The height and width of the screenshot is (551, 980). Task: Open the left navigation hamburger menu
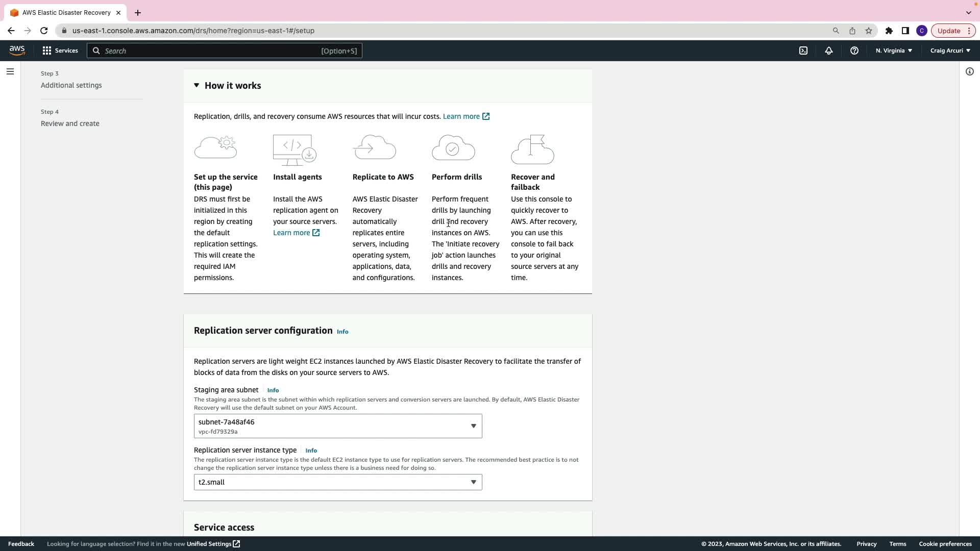(10, 71)
